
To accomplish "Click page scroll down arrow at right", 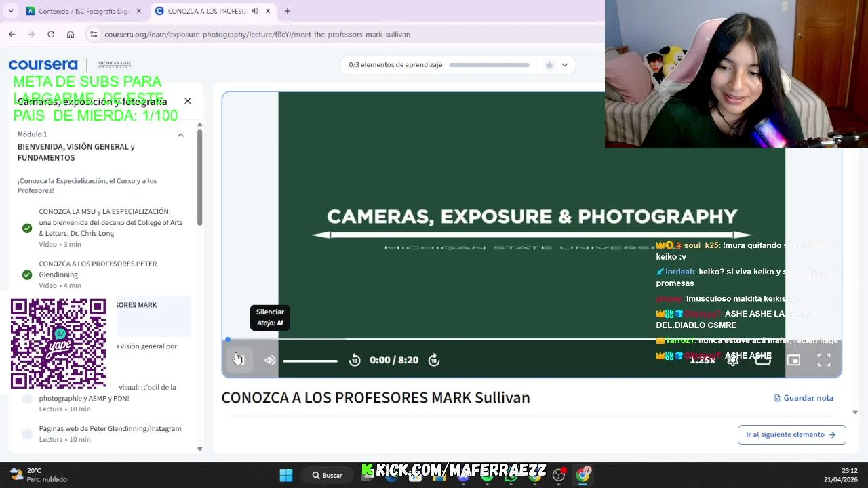I will coord(855,411).
